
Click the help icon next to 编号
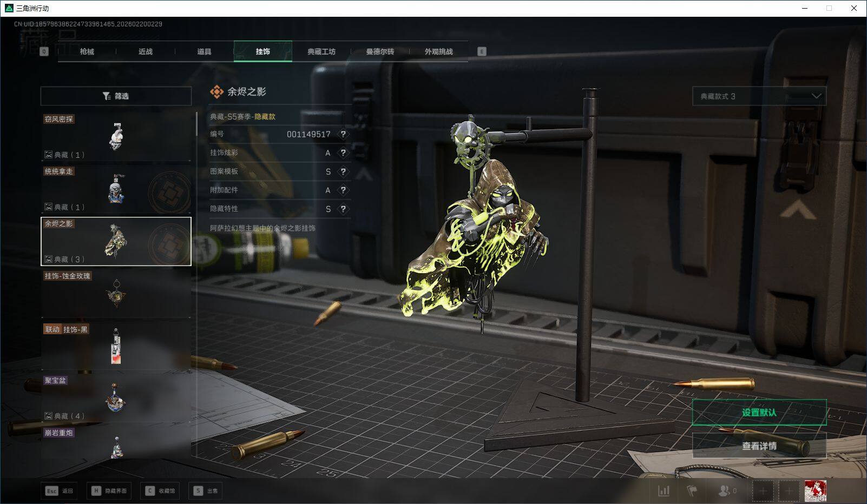pyautogui.click(x=343, y=134)
